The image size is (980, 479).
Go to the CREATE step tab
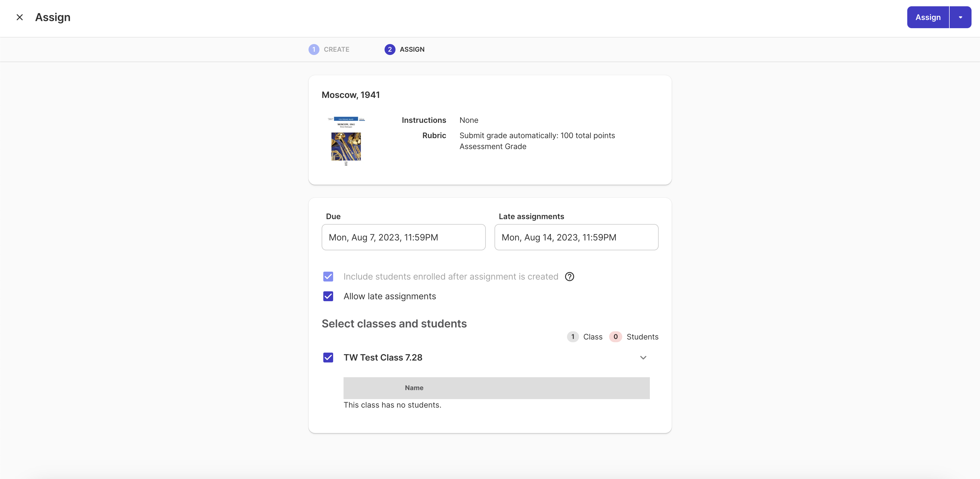[x=336, y=50]
